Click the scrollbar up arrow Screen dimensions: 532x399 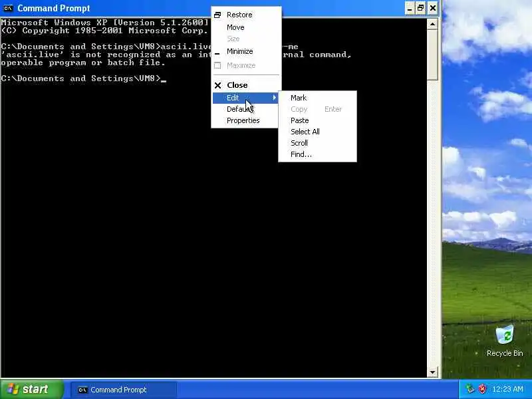tap(432, 24)
